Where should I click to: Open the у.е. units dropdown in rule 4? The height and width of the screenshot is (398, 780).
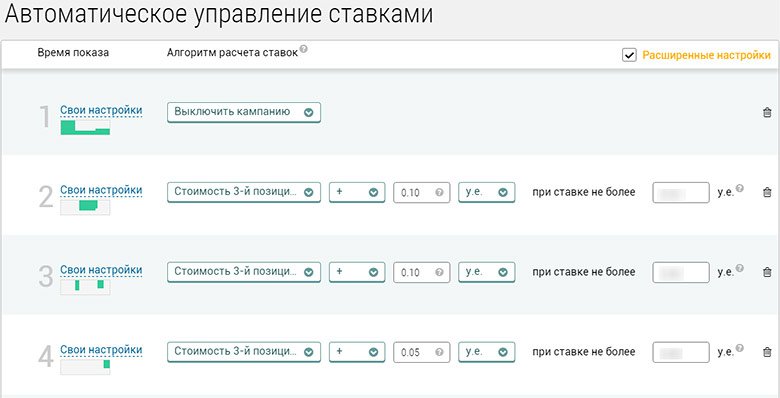point(487,352)
